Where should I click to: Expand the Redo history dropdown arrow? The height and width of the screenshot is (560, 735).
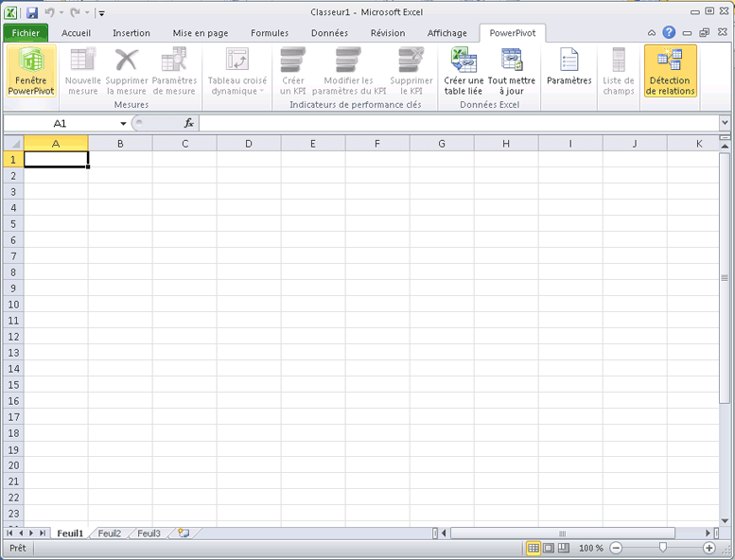coord(87,13)
